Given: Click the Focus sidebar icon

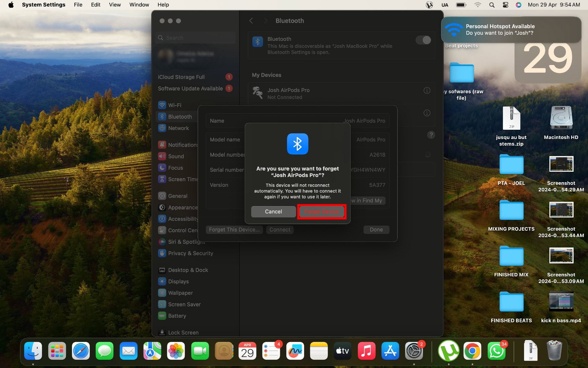Looking at the screenshot, I should coord(162,167).
